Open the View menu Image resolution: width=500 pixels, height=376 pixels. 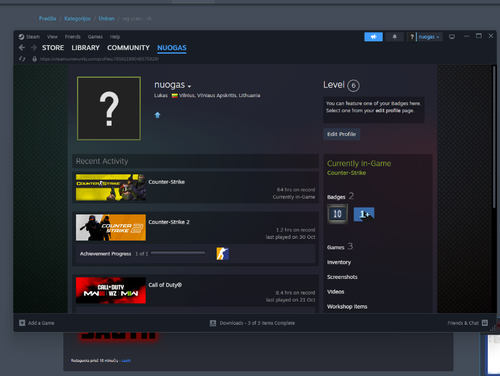click(x=52, y=37)
